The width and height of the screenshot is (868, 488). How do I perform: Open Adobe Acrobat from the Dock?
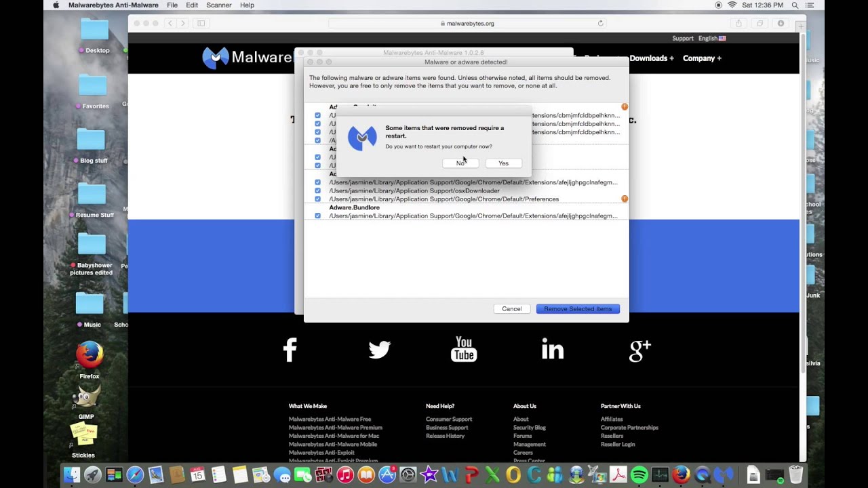[618, 475]
